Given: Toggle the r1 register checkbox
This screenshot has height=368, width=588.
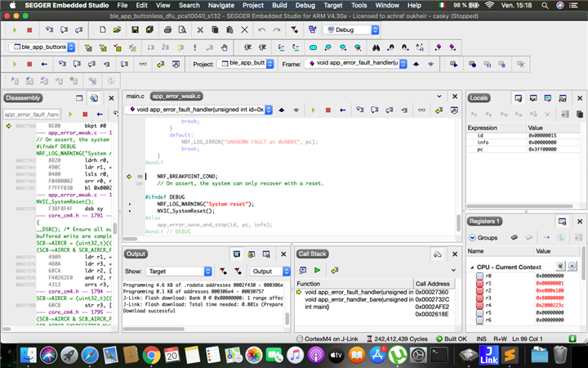Looking at the screenshot, I should coord(479,283).
